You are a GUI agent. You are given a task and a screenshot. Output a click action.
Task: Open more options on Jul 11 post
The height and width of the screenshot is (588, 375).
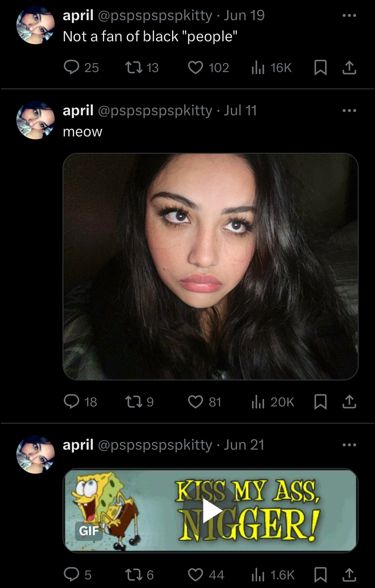click(x=349, y=110)
